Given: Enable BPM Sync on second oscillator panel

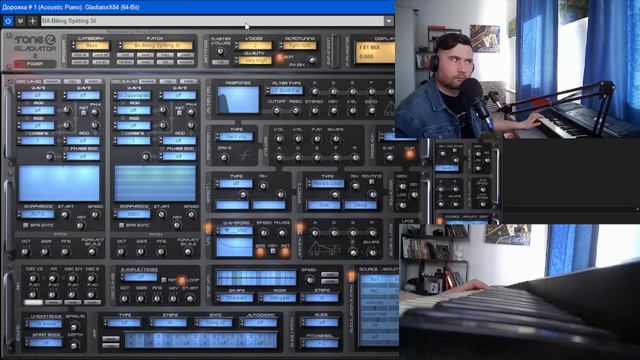Looking at the screenshot, I should 121,225.
